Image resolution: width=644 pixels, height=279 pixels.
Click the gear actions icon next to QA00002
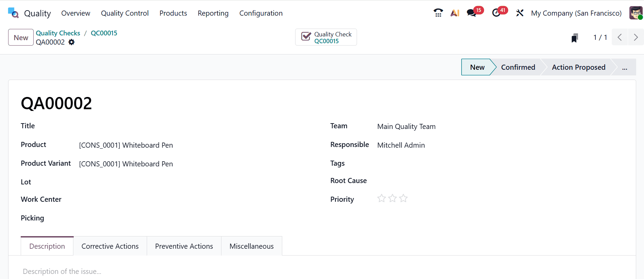[71, 42]
